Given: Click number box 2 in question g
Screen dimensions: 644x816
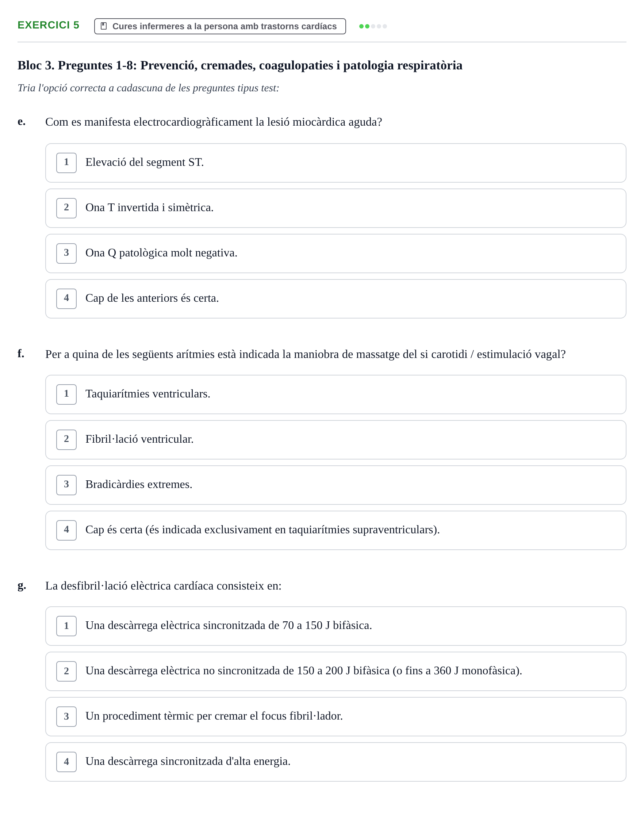Looking at the screenshot, I should pos(66,671).
